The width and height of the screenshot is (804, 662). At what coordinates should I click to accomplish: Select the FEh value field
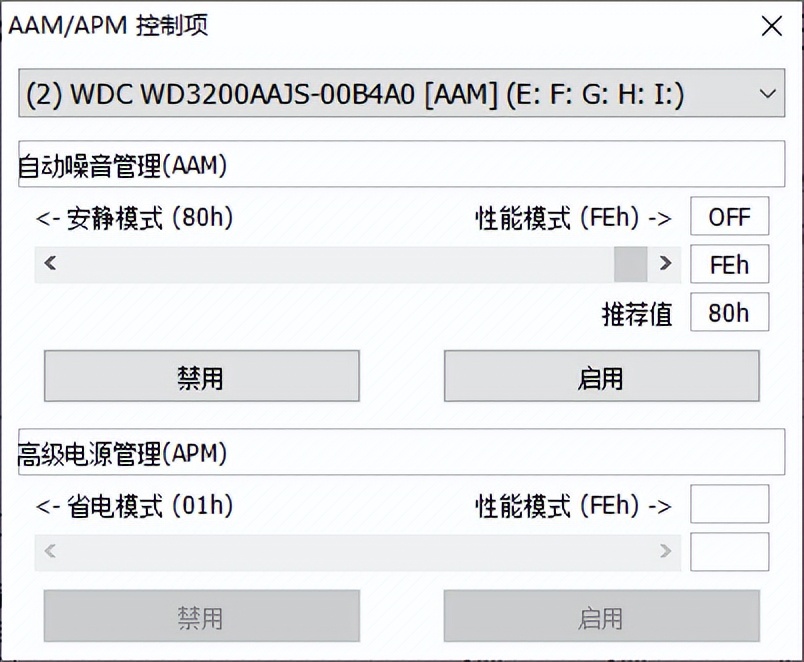[730, 264]
